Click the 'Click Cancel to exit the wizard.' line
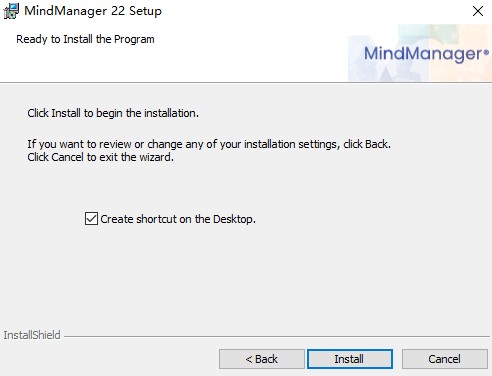The height and width of the screenshot is (376, 492). point(100,157)
